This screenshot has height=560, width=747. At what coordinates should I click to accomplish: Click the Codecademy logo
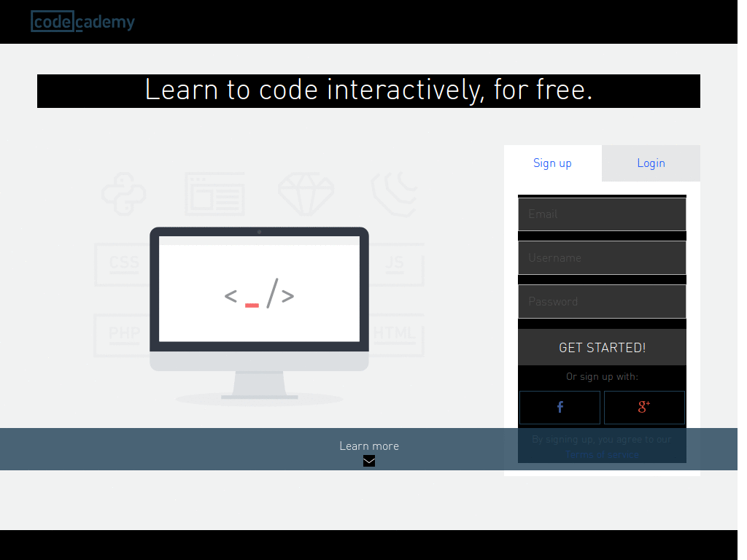(82, 21)
